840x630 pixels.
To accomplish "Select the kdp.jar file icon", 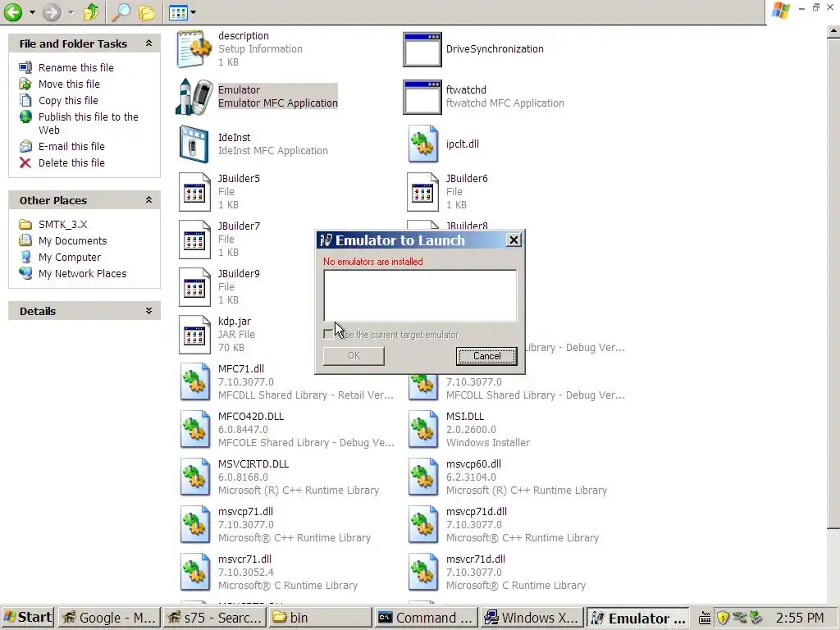I will click(194, 335).
